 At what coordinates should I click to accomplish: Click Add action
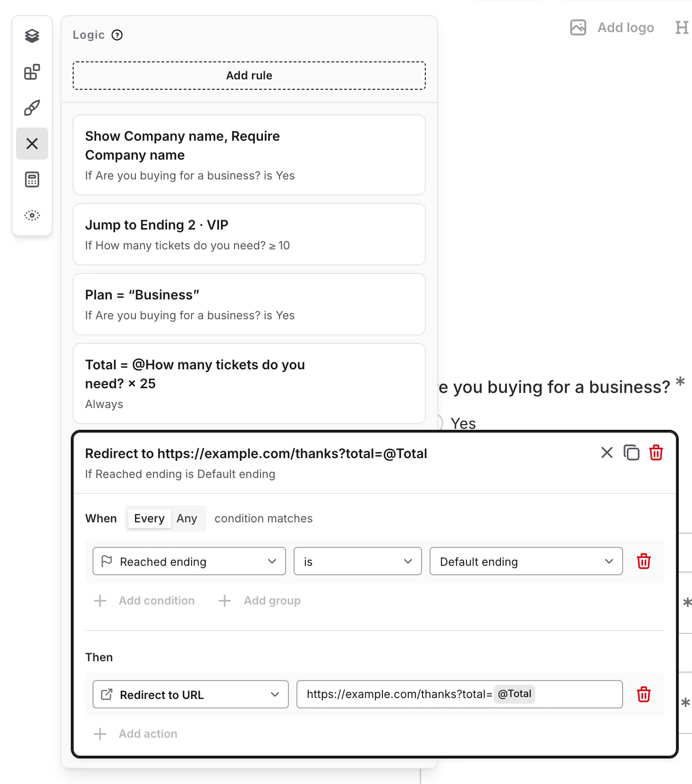pos(136,734)
